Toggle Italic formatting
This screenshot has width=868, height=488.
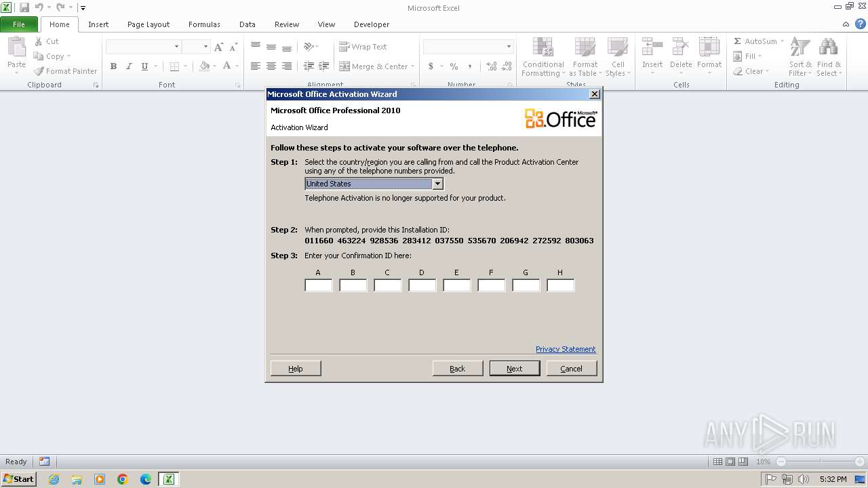[129, 66]
